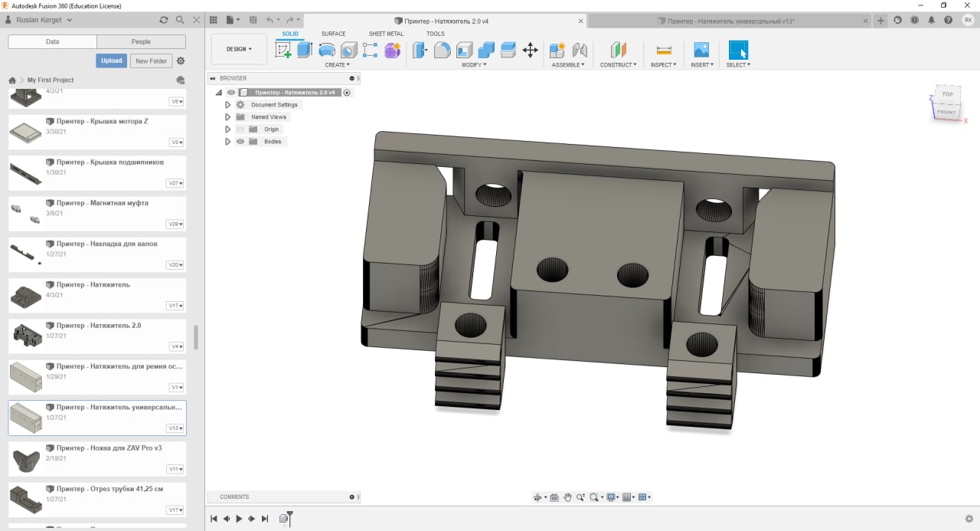Viewport: 980px width, 531px height.
Task: Play the timeline
Action: [x=239, y=519]
